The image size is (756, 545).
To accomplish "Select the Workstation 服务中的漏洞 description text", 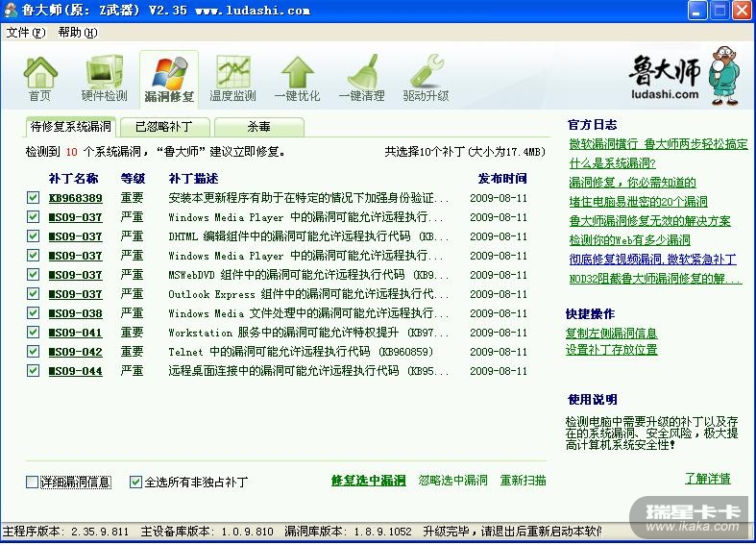I will tap(308, 333).
